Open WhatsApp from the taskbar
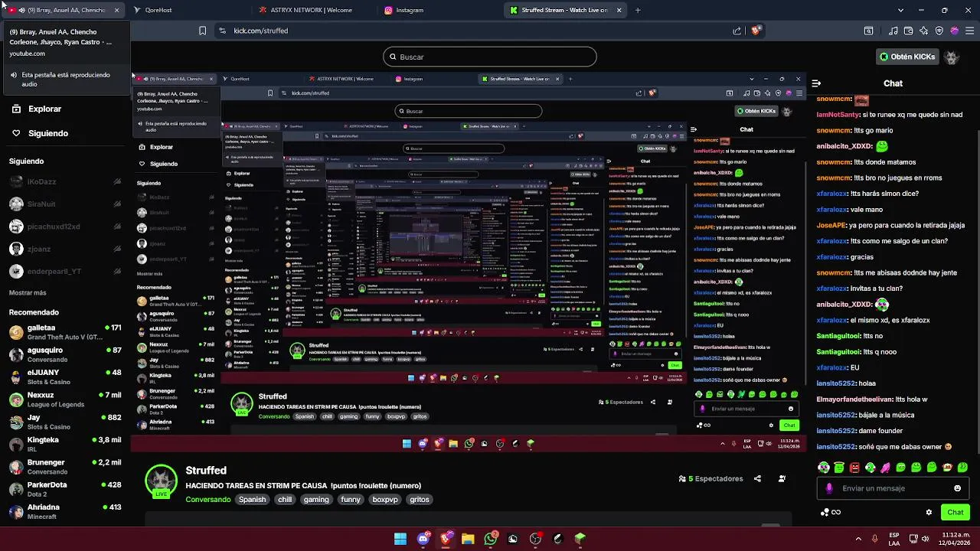 pyautogui.click(x=491, y=539)
